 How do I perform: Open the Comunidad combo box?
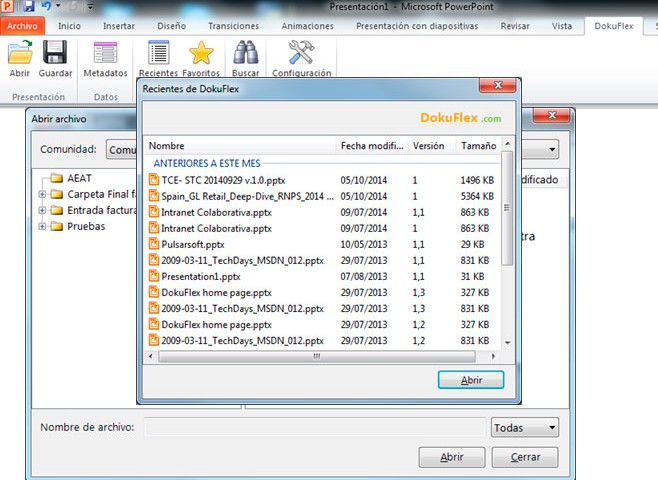122,149
